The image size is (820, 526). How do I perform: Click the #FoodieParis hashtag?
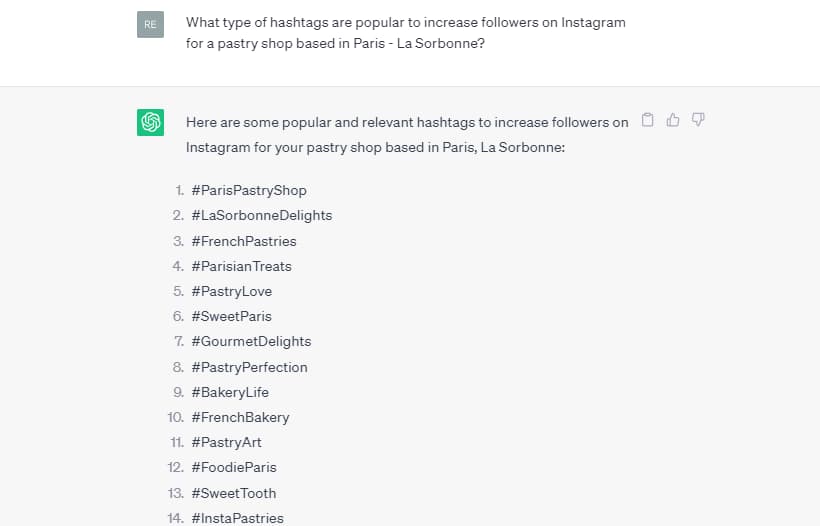[234, 467]
